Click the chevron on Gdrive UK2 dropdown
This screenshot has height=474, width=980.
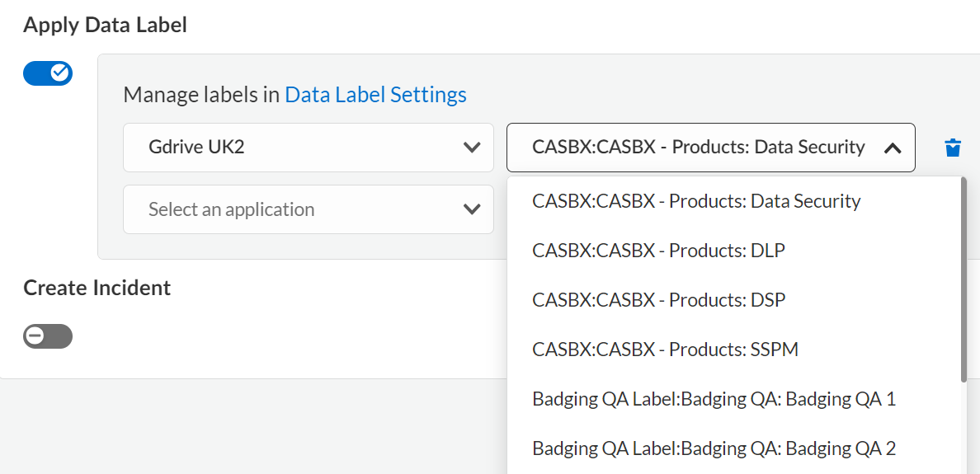click(x=472, y=148)
